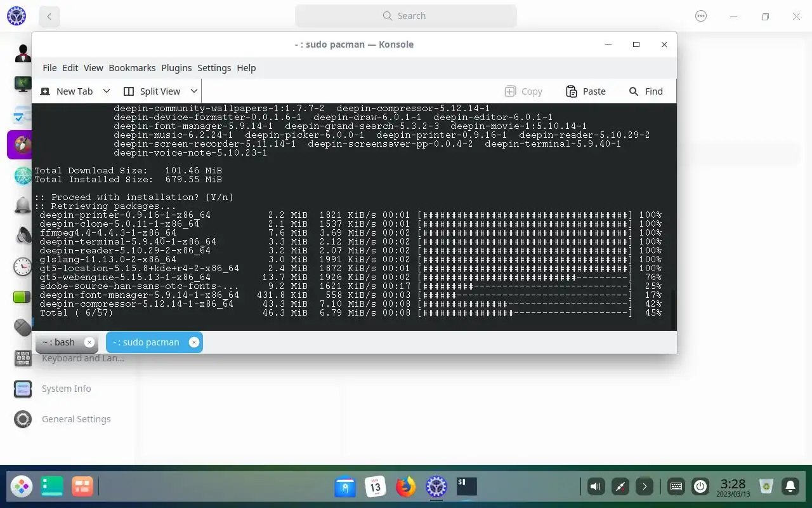Open the Help menu in Konsole
Image resolution: width=812 pixels, height=508 pixels.
246,68
